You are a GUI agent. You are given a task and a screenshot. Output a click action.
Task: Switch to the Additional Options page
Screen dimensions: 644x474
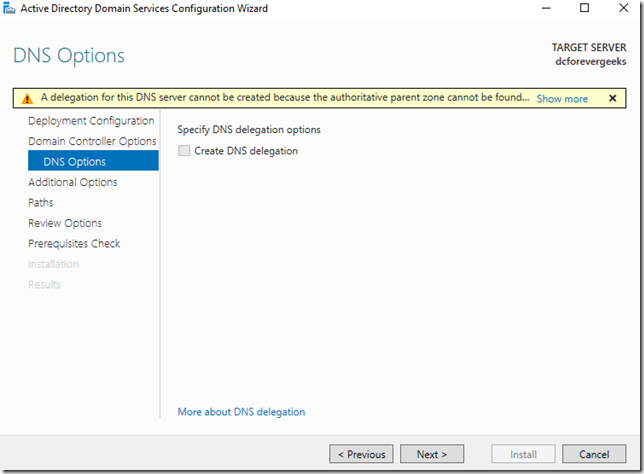point(72,182)
